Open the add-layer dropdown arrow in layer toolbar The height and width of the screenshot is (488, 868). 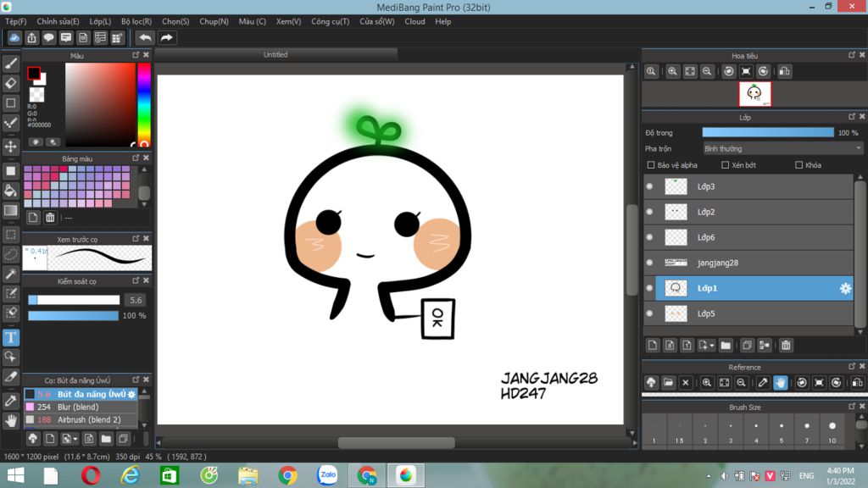click(x=712, y=346)
